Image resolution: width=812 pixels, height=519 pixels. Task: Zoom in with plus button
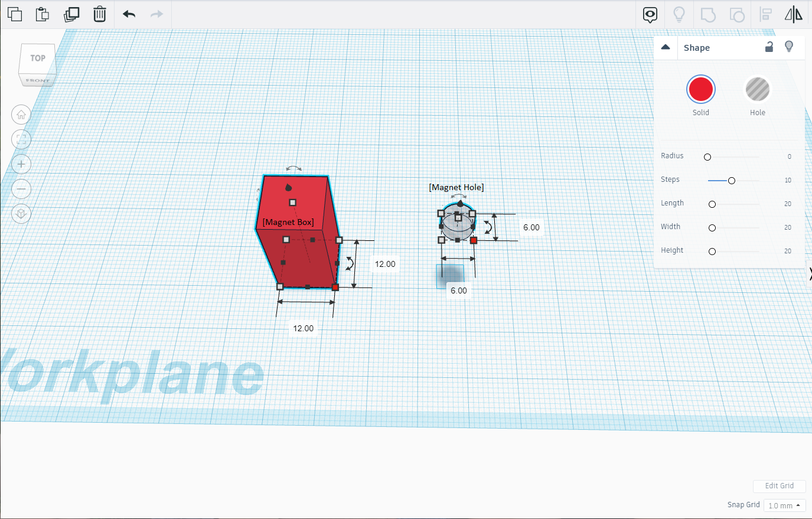tap(21, 164)
